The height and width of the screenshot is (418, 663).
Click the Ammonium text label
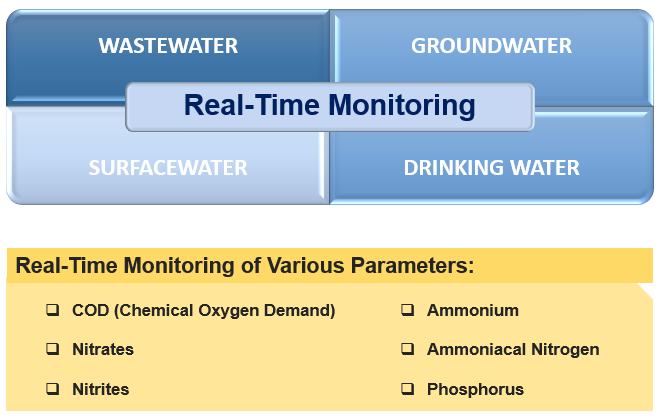tap(473, 310)
